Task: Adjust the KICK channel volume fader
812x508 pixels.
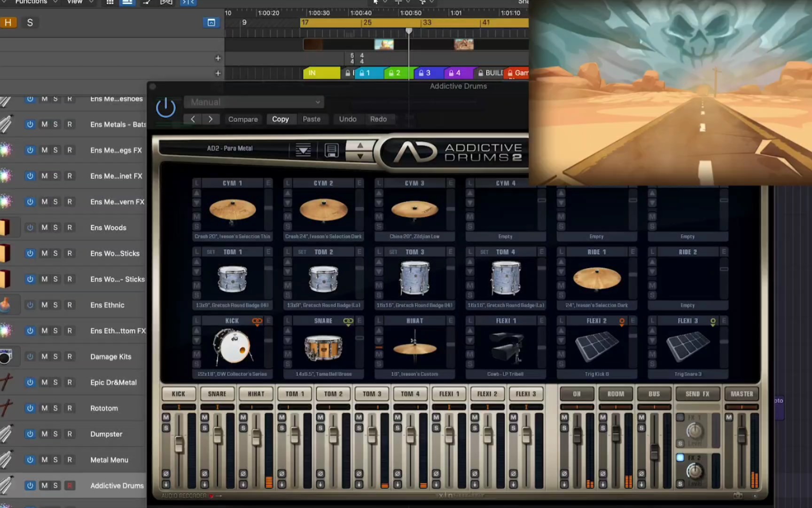Action: tap(179, 444)
